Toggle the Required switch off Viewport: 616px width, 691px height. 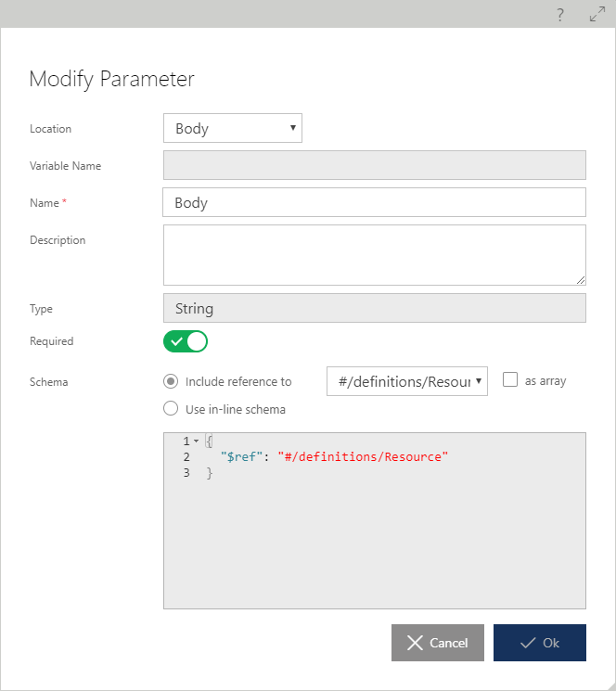186,341
